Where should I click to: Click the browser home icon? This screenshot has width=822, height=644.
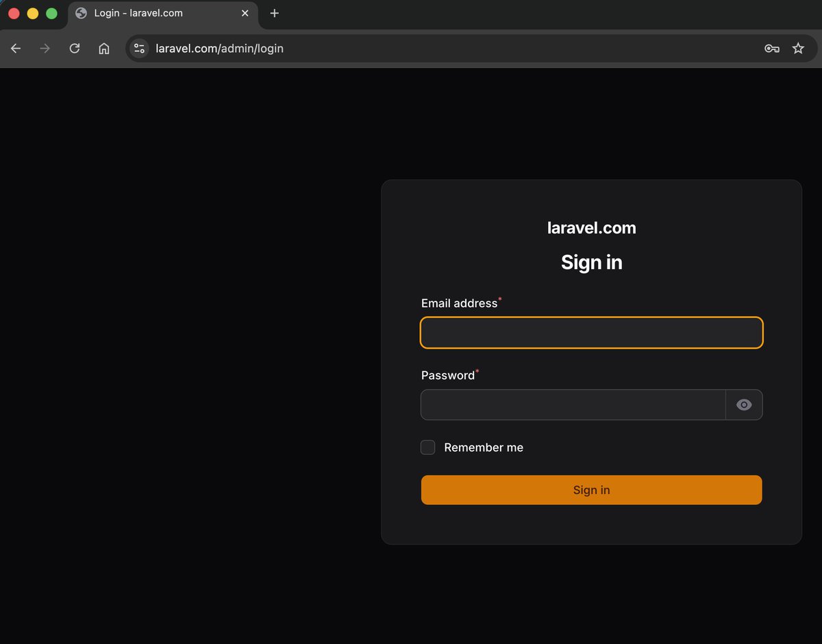pos(103,48)
